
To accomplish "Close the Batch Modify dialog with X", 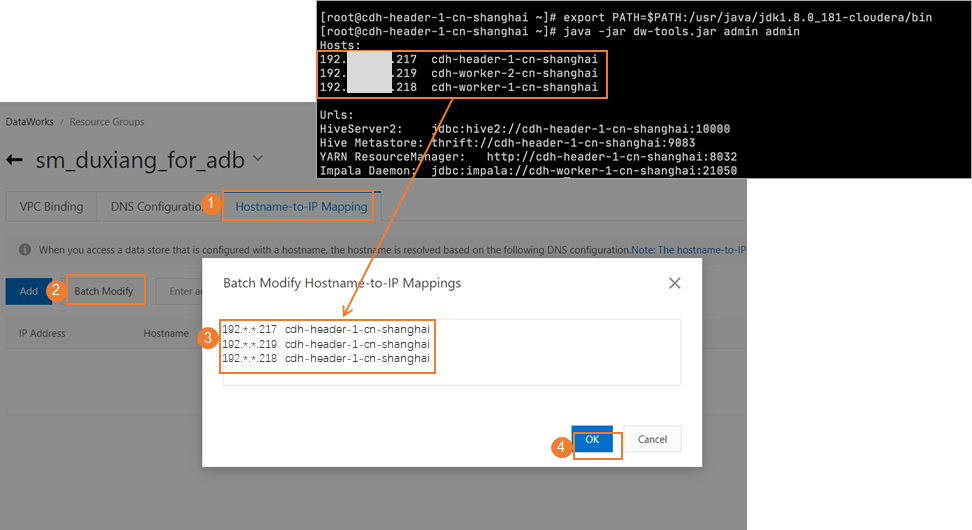I will [x=674, y=283].
